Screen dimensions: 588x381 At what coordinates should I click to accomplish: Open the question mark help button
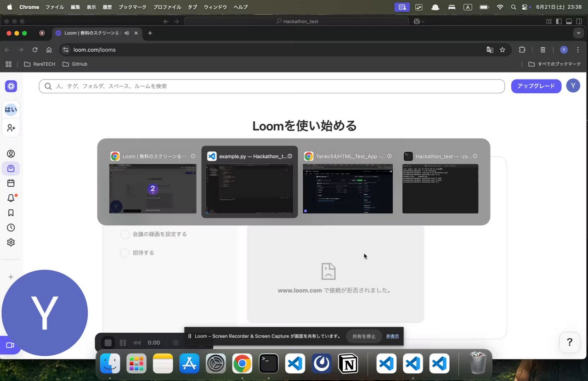[x=570, y=342]
